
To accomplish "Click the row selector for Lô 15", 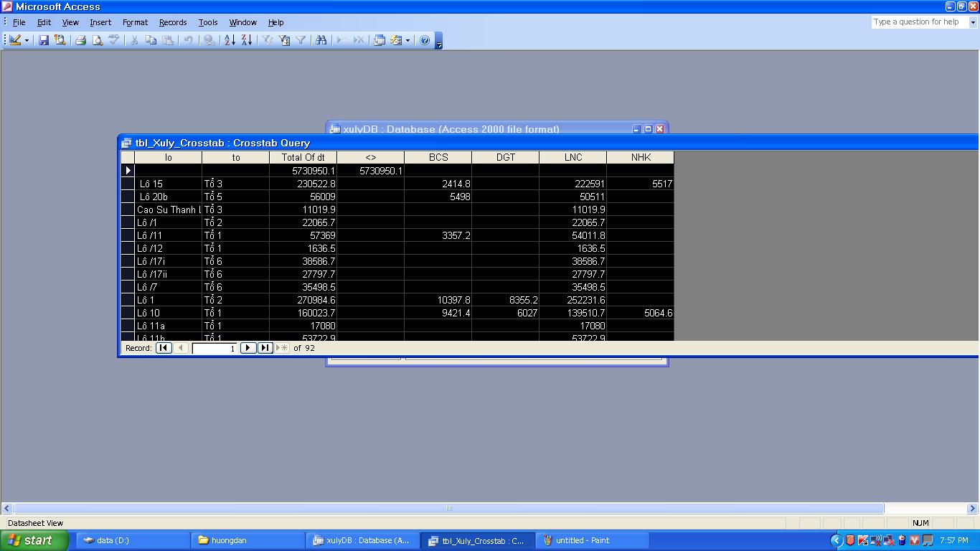I will (128, 184).
